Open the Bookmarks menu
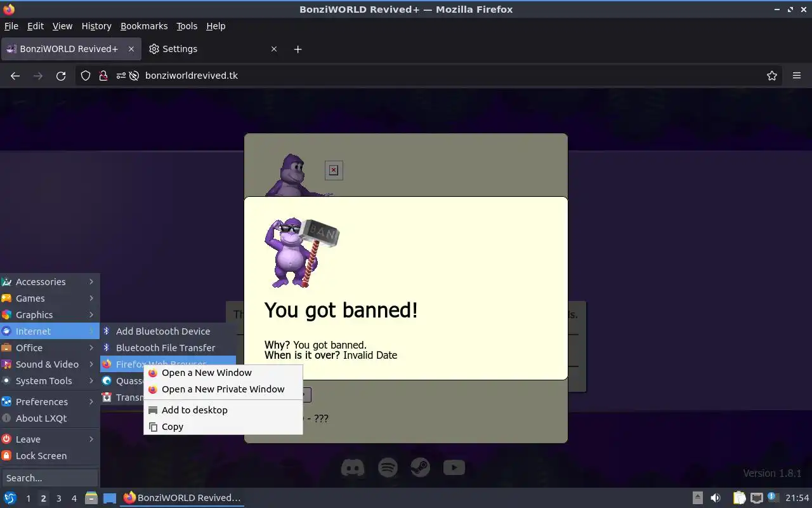812x508 pixels. (x=144, y=26)
